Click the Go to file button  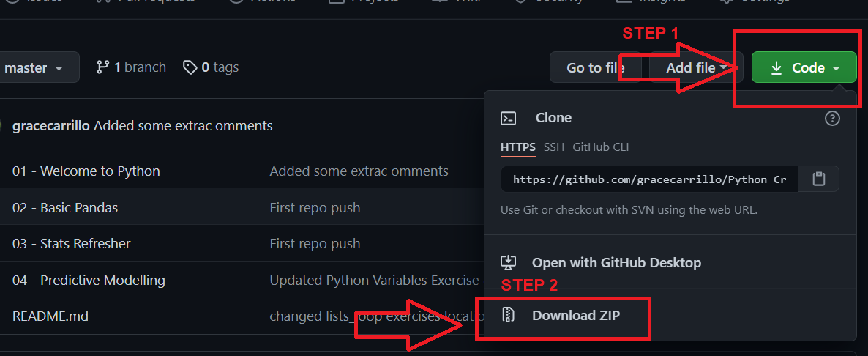[x=595, y=67]
